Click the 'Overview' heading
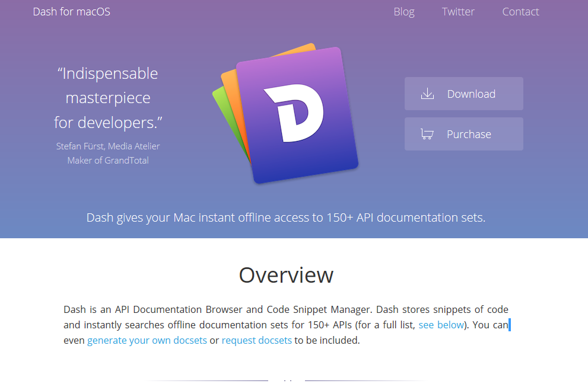Screen dimensions: 588x387 click(x=286, y=275)
